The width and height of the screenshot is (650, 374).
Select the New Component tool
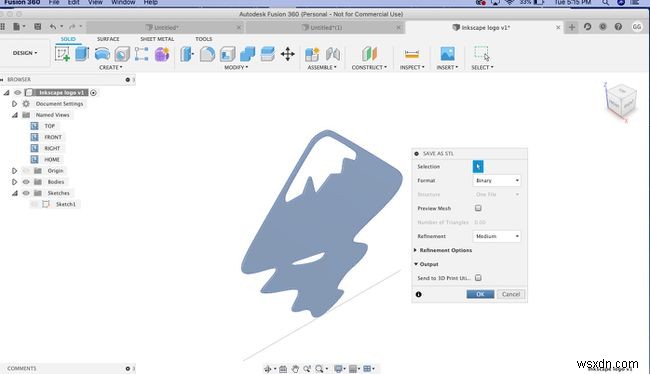(x=312, y=54)
